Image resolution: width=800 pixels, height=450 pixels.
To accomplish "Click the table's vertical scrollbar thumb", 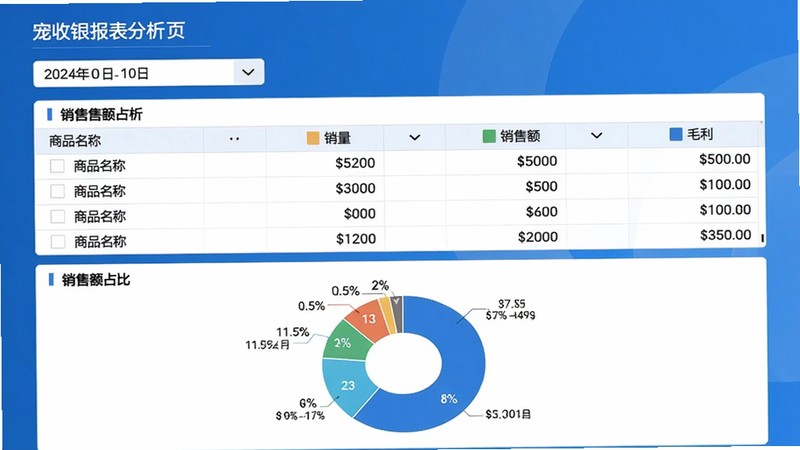I will [762, 238].
